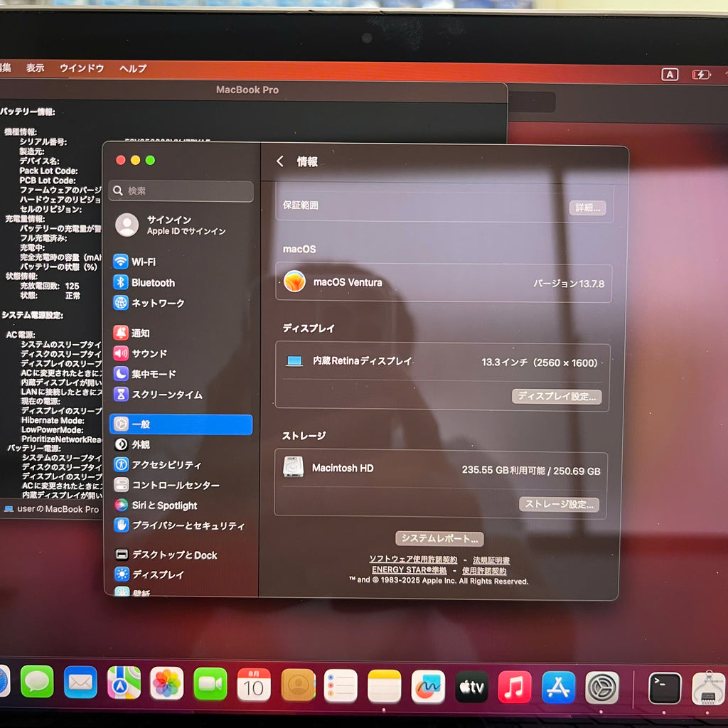Launch Apple TV from Dock
The height and width of the screenshot is (728, 728).
point(472,687)
